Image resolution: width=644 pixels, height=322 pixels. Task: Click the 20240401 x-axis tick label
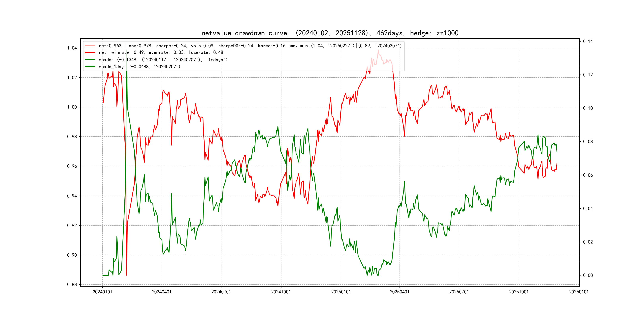[x=162, y=292]
